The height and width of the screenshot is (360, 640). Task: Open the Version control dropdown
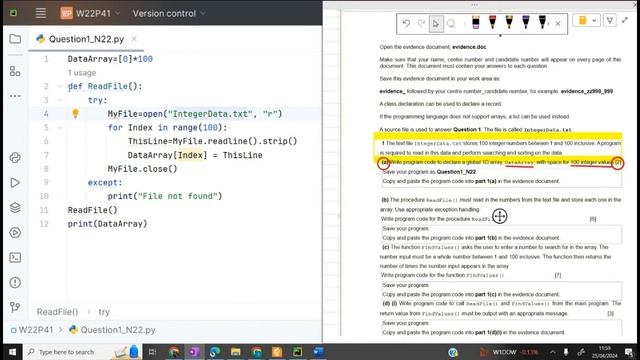coord(169,13)
